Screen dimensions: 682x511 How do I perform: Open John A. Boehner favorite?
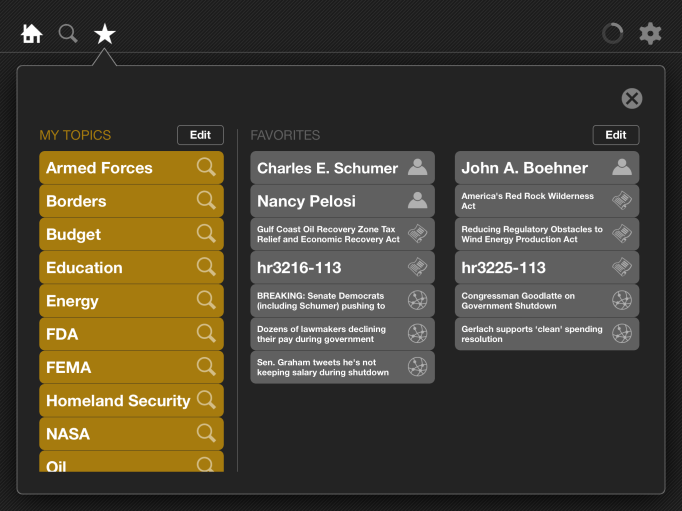tap(525, 168)
